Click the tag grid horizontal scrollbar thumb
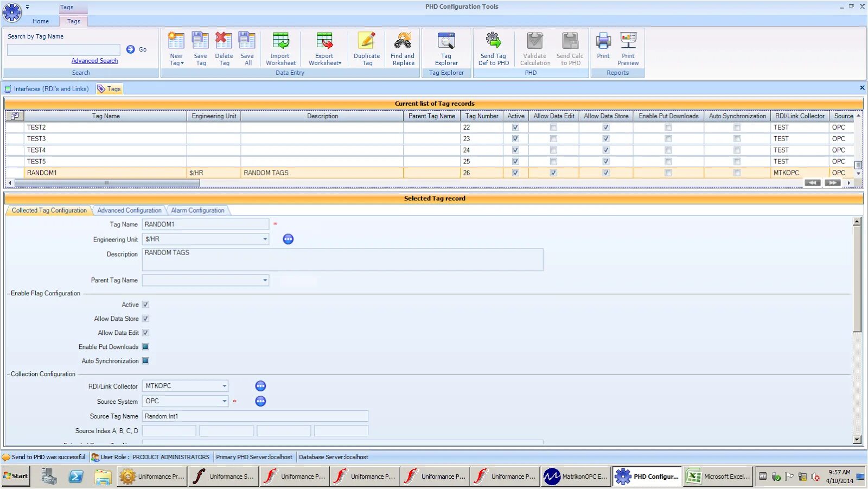Viewport: 868px width, 489px height. 107,183
